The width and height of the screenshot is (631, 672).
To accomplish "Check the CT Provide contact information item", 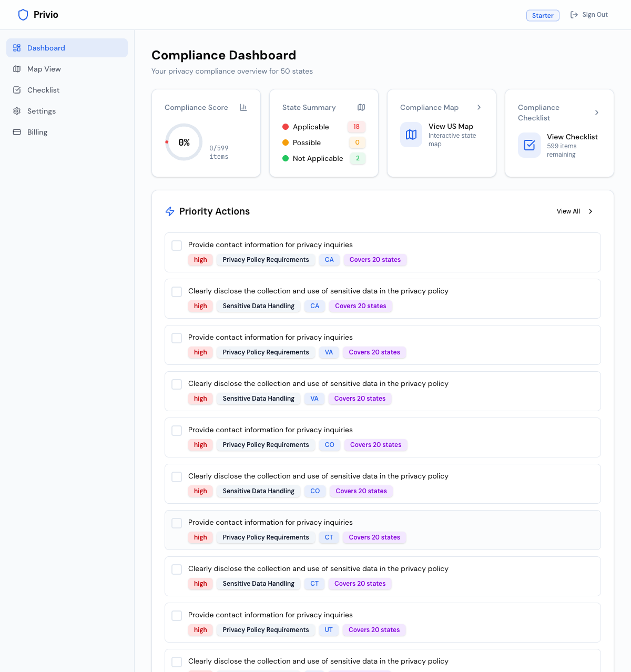I will (x=177, y=523).
